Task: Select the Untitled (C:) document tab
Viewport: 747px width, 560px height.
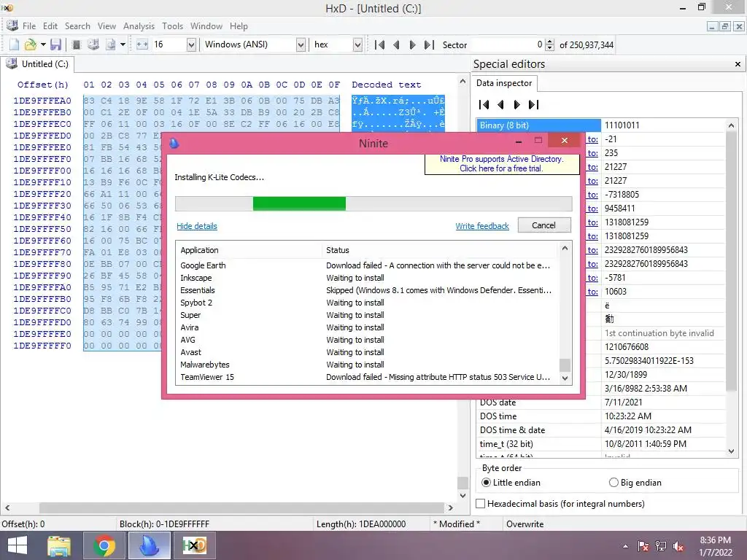Action: [38, 64]
